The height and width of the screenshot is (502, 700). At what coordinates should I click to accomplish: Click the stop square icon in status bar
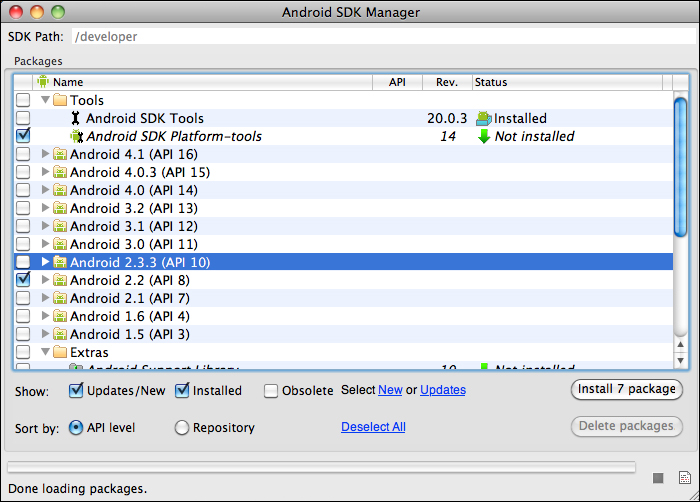(658, 478)
